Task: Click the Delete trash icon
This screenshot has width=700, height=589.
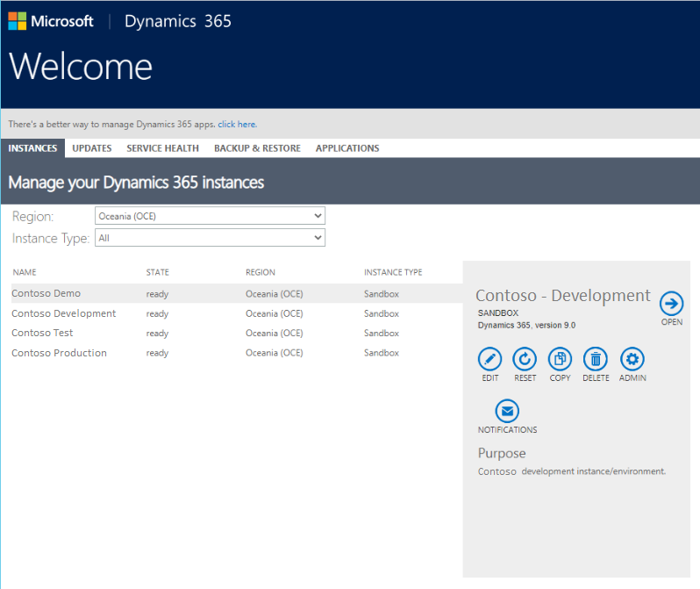Action: 596,359
